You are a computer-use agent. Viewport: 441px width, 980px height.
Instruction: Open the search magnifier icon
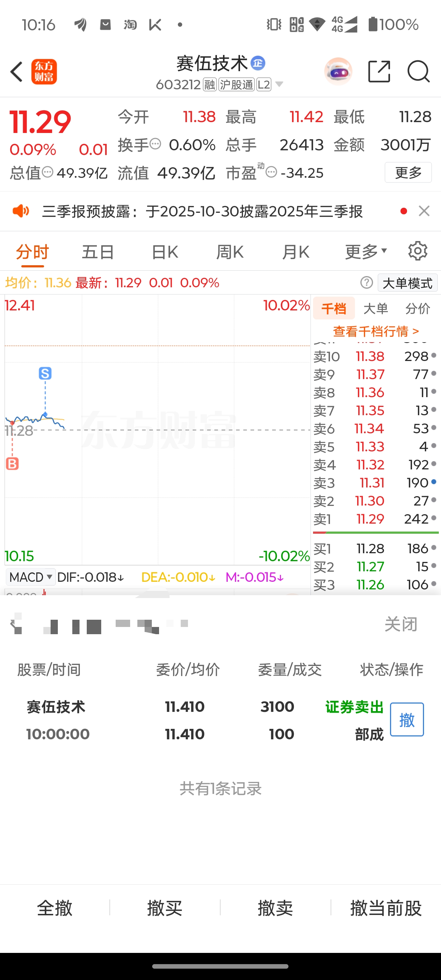(x=419, y=71)
